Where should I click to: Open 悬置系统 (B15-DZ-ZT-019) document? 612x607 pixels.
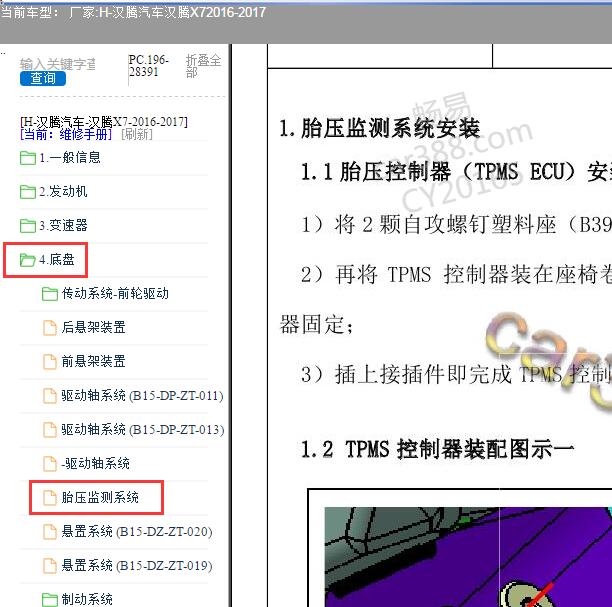click(137, 565)
